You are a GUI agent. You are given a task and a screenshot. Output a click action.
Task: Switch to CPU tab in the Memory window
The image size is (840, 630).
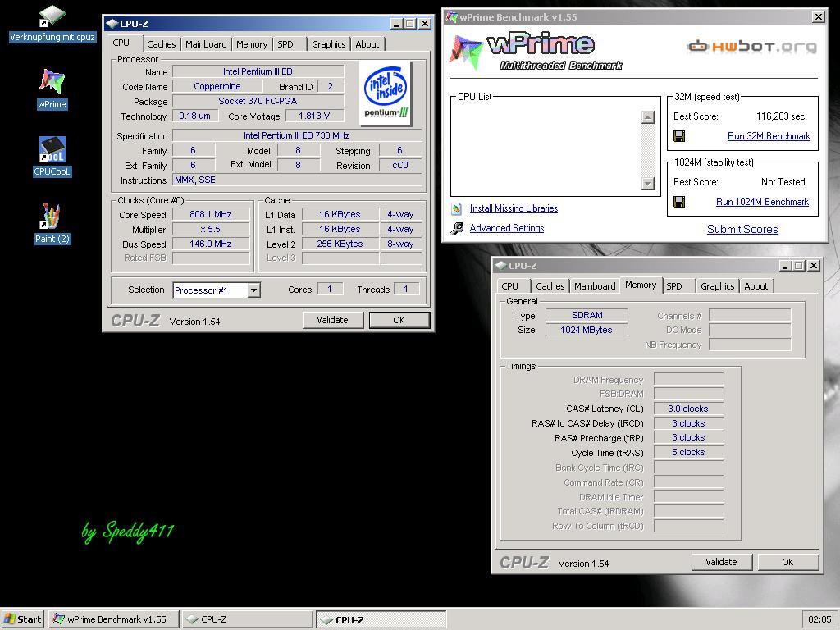coord(510,286)
